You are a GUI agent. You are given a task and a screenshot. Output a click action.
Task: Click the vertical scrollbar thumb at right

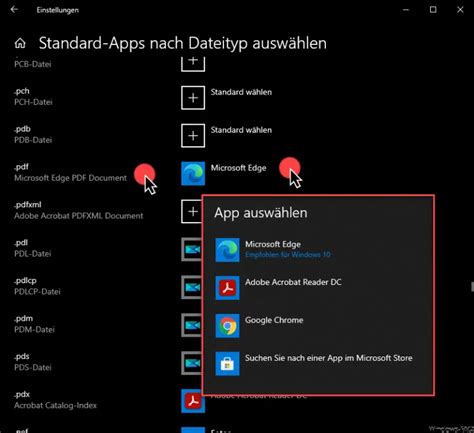(472, 286)
